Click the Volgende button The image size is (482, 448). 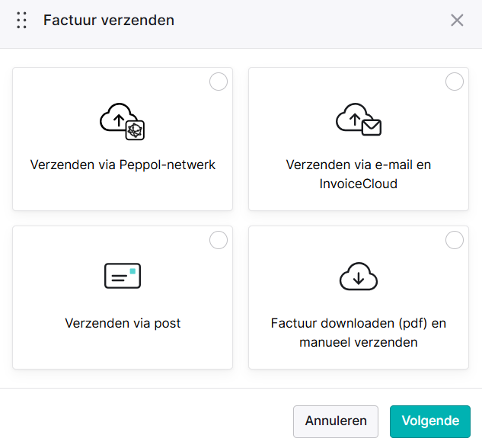click(x=430, y=421)
